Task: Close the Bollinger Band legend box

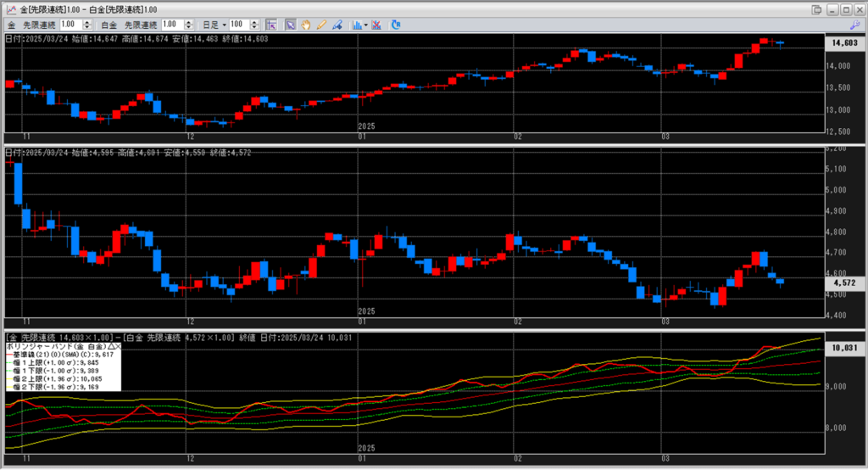Action: (117, 347)
